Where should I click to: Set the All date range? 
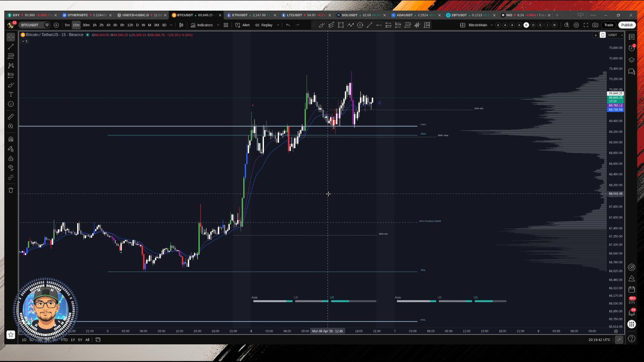[87, 340]
